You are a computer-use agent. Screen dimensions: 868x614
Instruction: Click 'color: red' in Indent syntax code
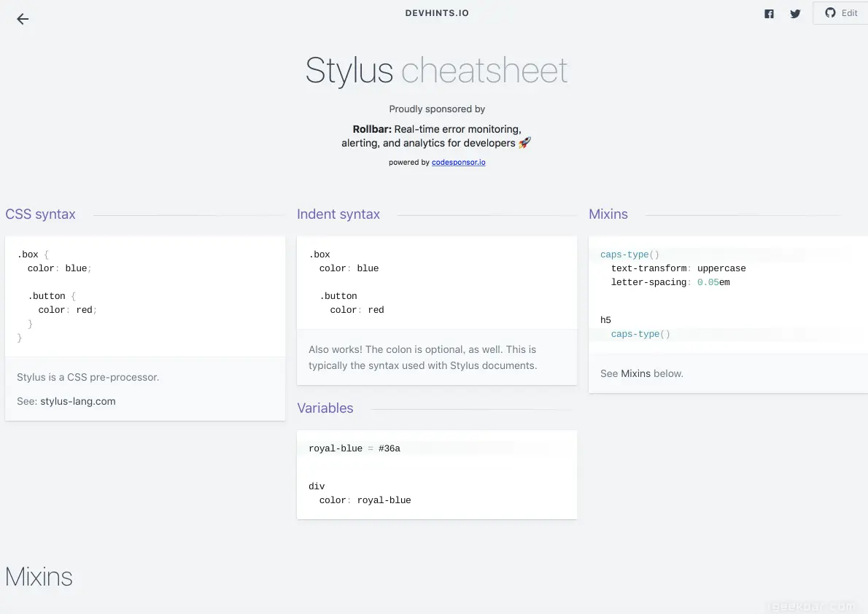(357, 310)
